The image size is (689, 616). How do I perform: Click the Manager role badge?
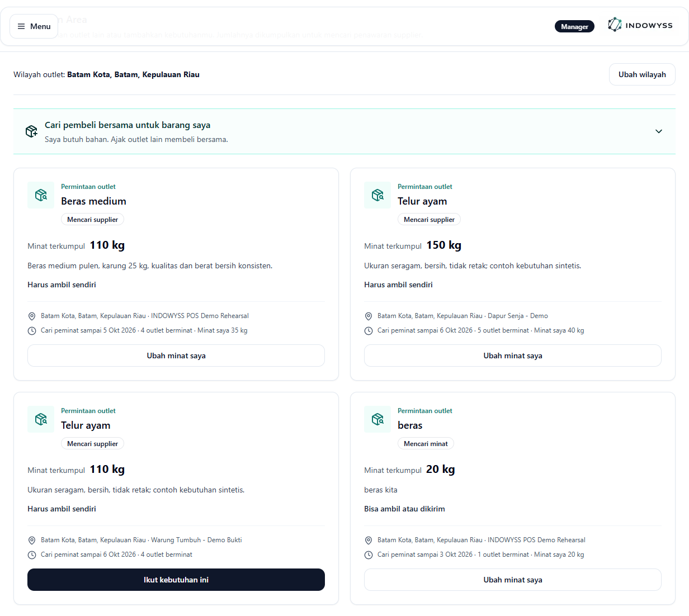click(x=574, y=26)
